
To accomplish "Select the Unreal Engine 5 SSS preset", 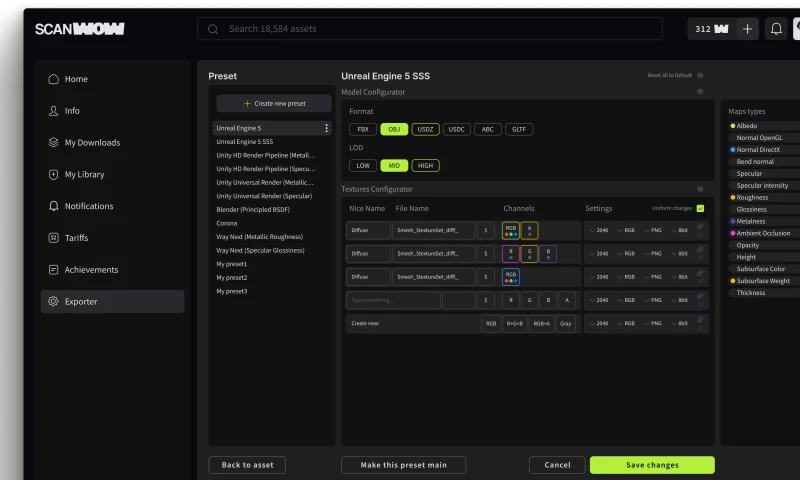I will pos(244,142).
